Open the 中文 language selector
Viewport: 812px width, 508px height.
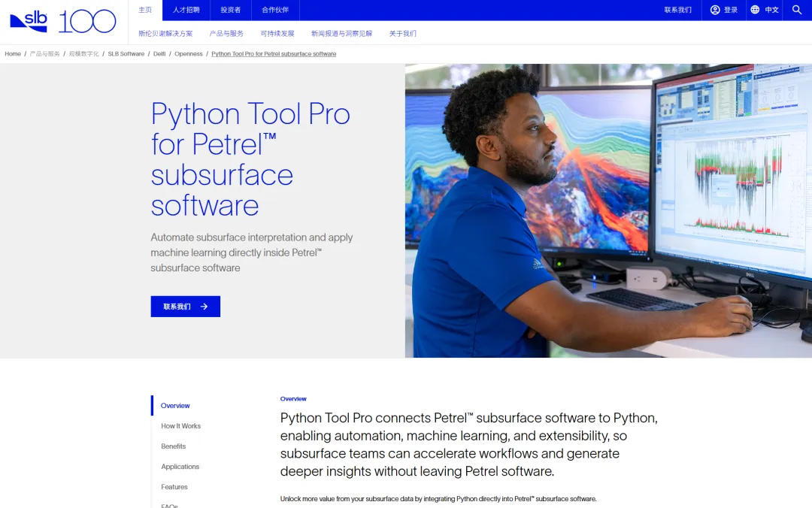(x=771, y=10)
